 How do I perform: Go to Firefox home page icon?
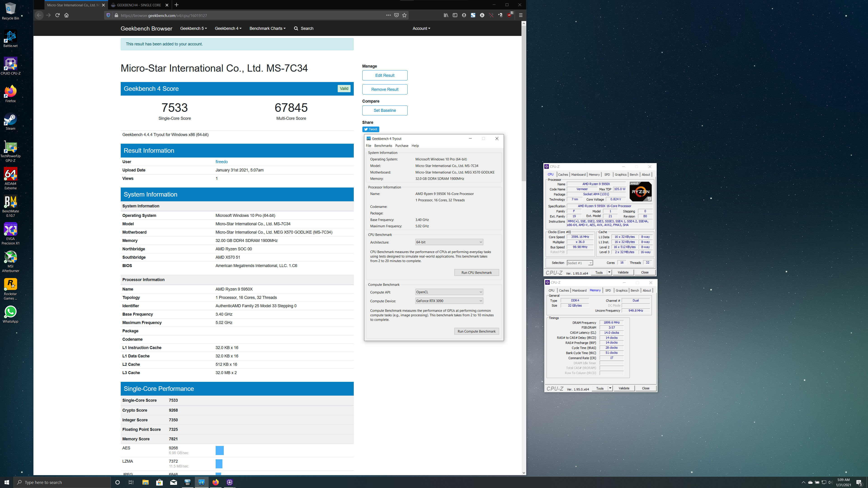coord(66,15)
